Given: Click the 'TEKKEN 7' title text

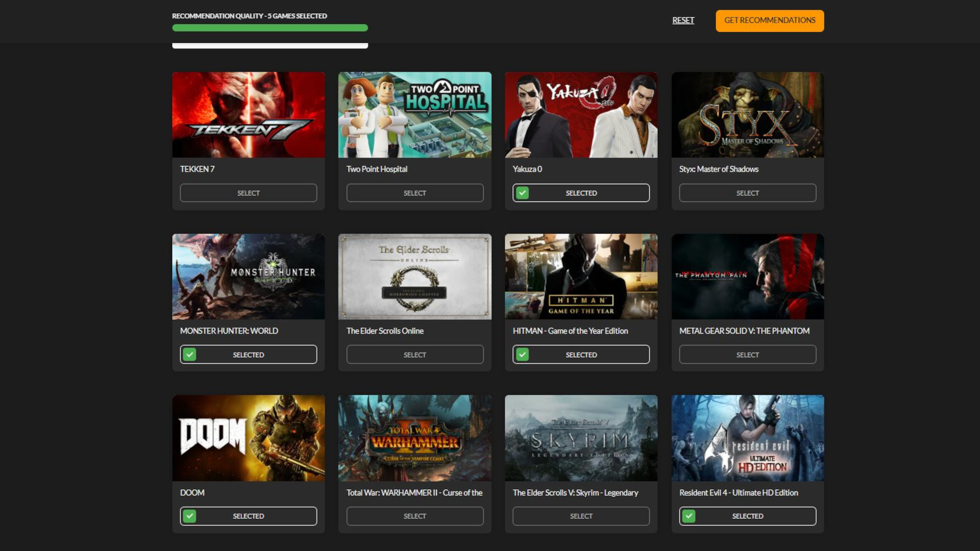Looking at the screenshot, I should (x=197, y=169).
